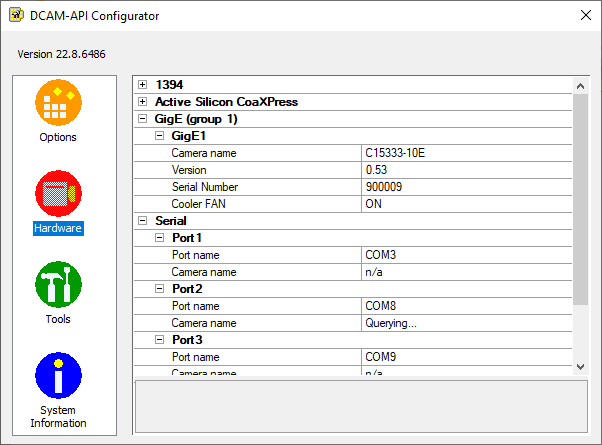Click the DCAM-API Configurator title bar icon
The image size is (602, 445).
click(17, 16)
